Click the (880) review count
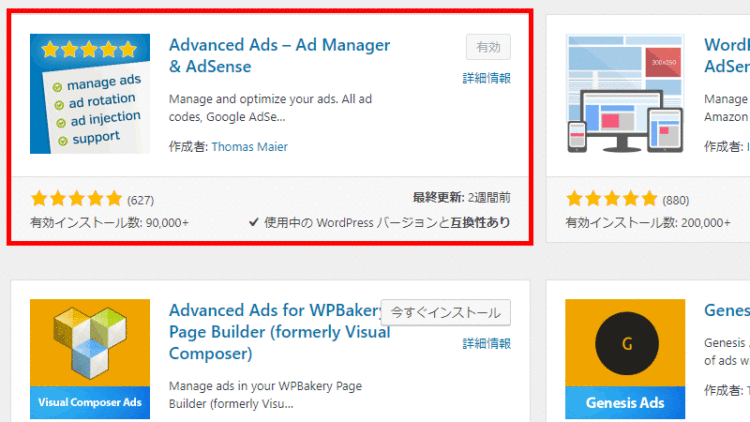This screenshot has height=422, width=750. [x=676, y=199]
